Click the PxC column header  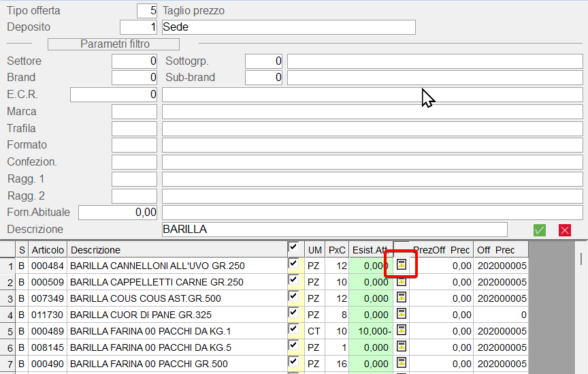point(337,250)
